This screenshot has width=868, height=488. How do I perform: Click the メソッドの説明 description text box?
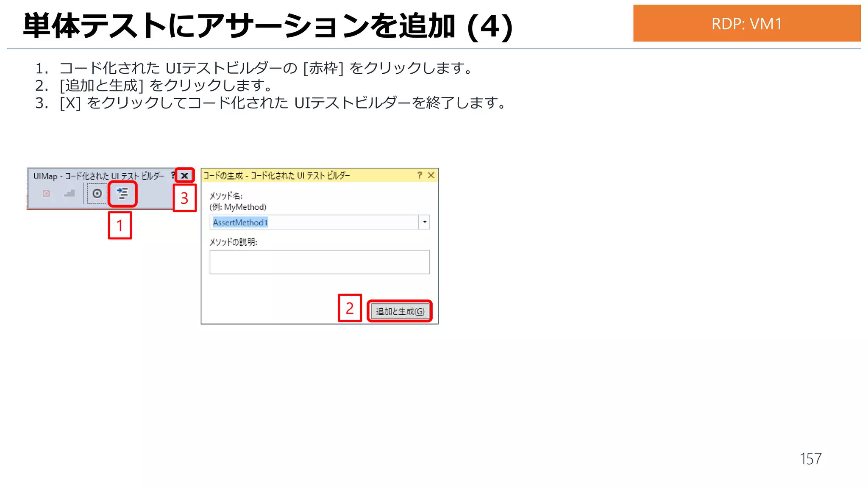coord(320,262)
